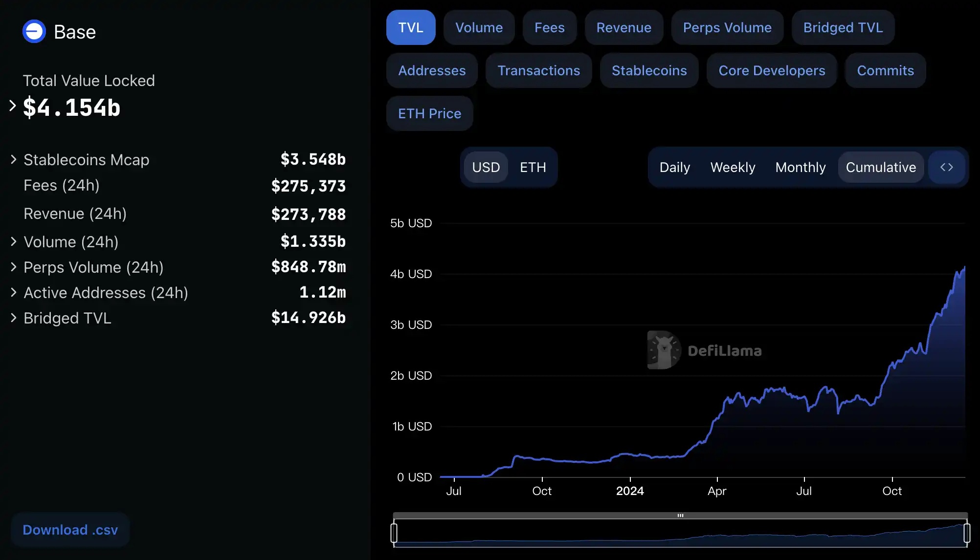Screen dimensions: 980x560
Task: Click the Base chain logo icon
Action: 34,32
